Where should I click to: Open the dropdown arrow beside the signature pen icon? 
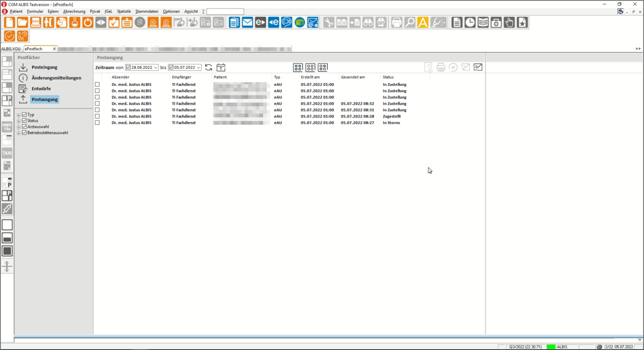(445, 23)
